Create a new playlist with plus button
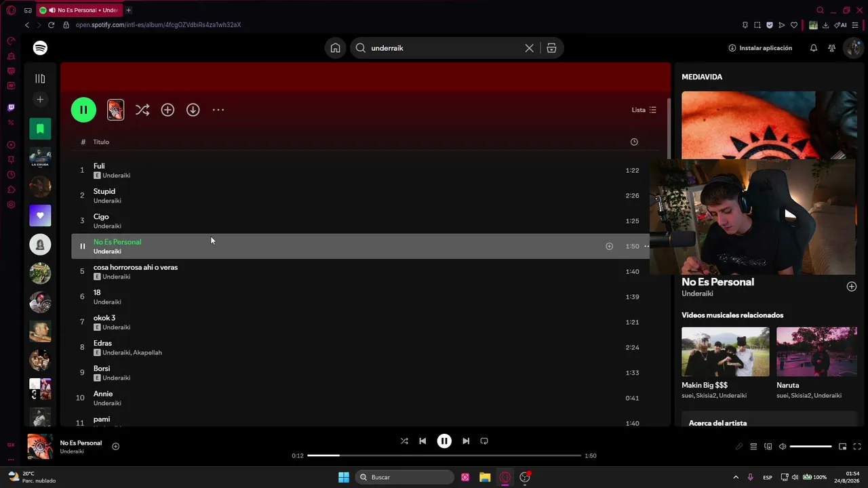 tap(40, 100)
